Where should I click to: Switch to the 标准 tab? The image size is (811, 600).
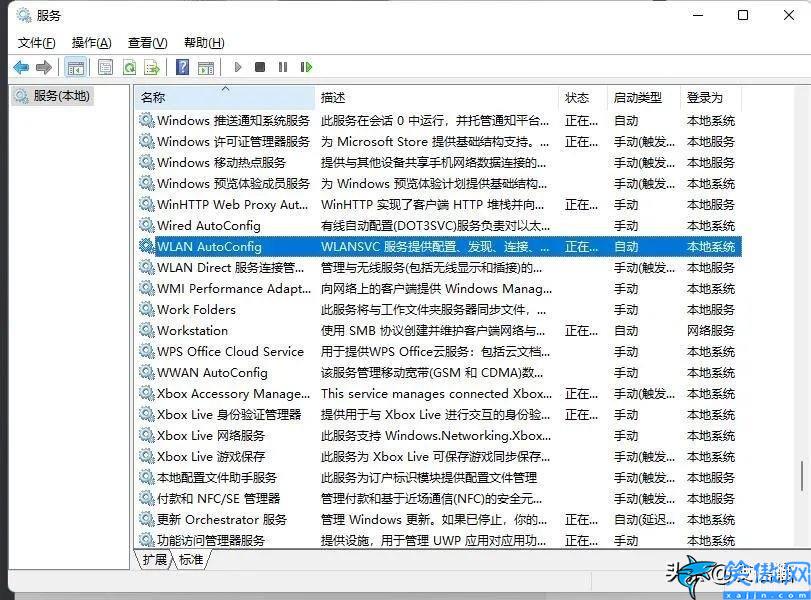(x=191, y=559)
